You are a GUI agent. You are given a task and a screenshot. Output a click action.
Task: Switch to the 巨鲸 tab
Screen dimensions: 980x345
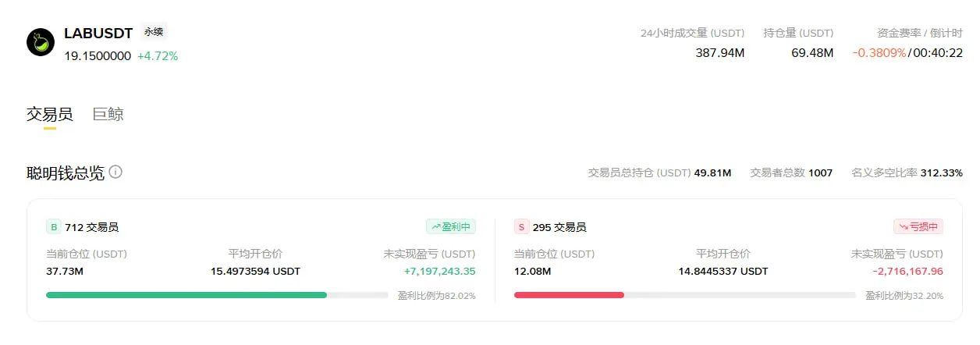(108, 114)
